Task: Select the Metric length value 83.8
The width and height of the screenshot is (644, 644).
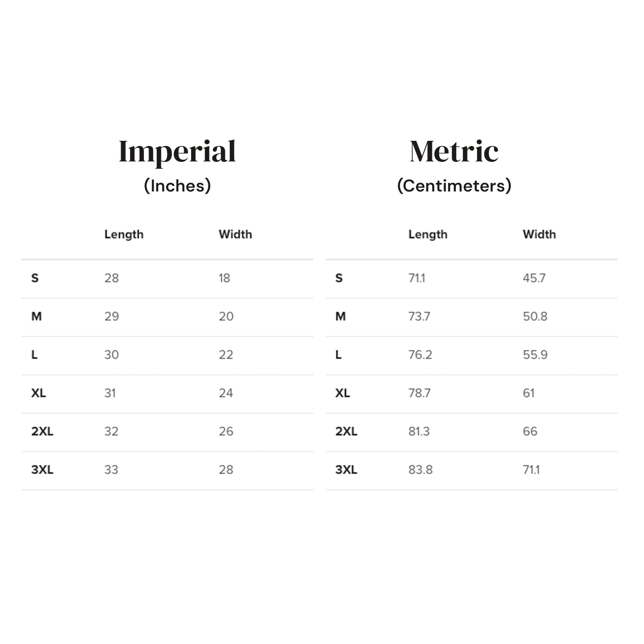Action: tap(420, 470)
